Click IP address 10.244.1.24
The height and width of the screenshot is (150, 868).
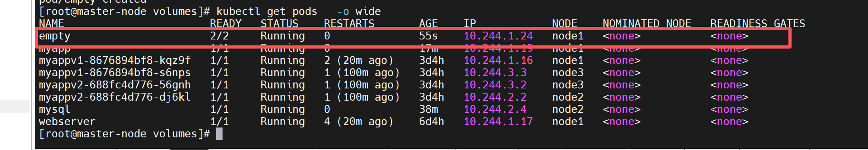[x=498, y=36]
